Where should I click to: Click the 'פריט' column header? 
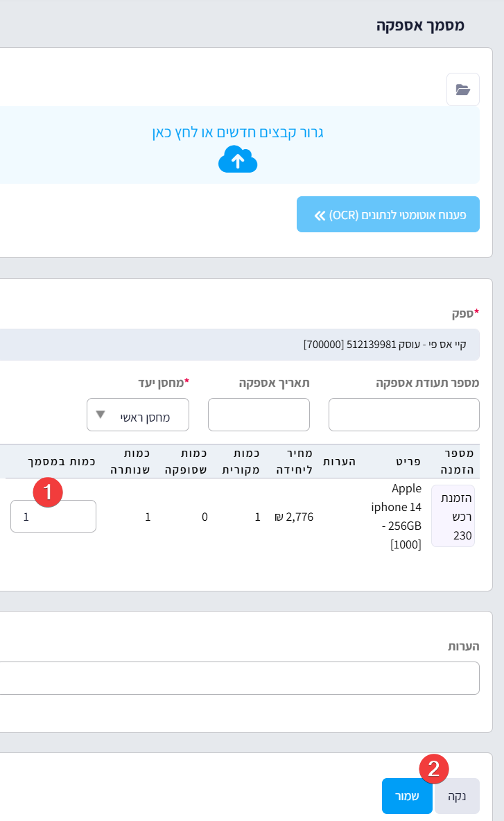click(x=404, y=461)
